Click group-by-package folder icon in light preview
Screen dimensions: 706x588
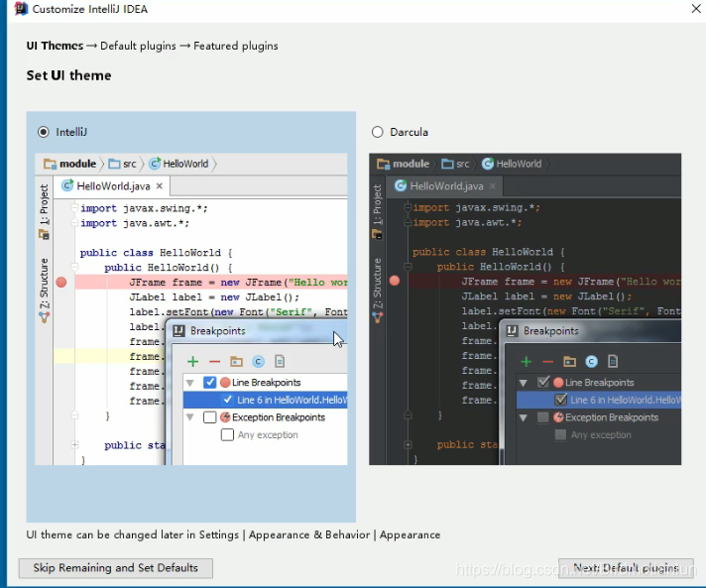point(236,362)
